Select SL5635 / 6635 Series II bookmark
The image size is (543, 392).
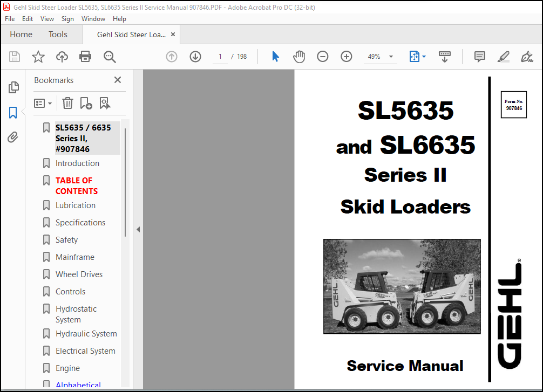click(87, 138)
